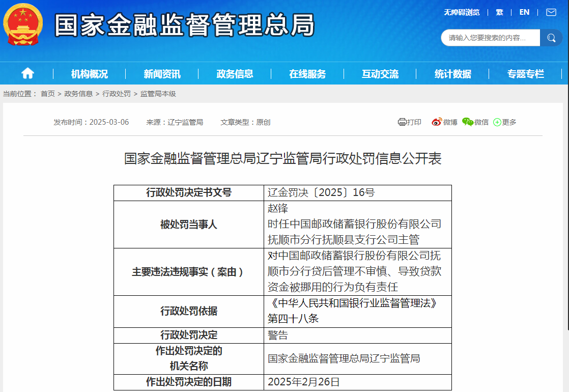
Task: Click the name 赵锋 in the table
Action: [278, 208]
